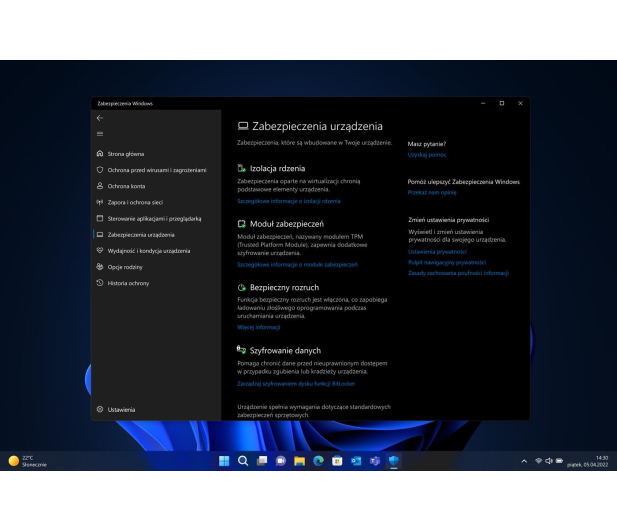This screenshot has height=530, width=617.
Task: Click the Moduł zabezpieczeń heading
Action: point(287,224)
